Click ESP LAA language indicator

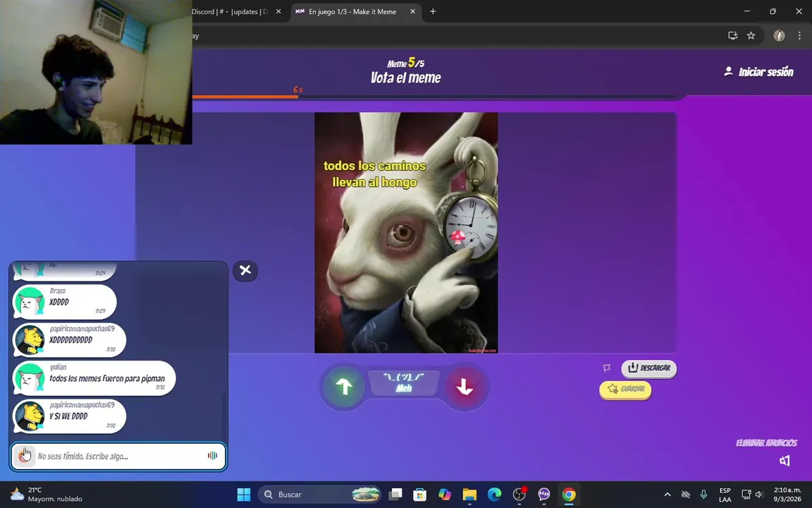725,495
